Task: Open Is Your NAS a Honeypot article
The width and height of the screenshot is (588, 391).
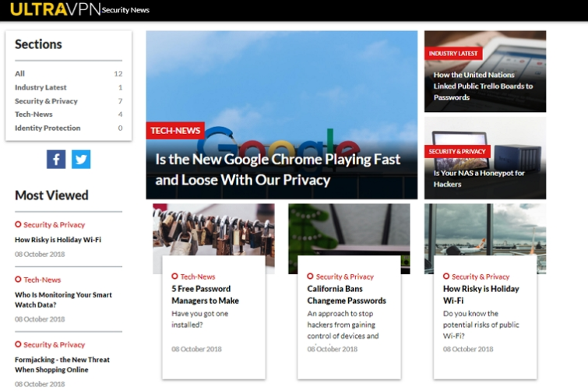Action: coord(479,178)
